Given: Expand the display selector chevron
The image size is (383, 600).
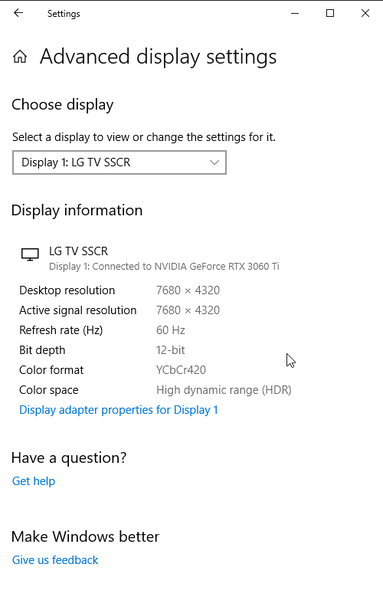Looking at the screenshot, I should [x=214, y=162].
